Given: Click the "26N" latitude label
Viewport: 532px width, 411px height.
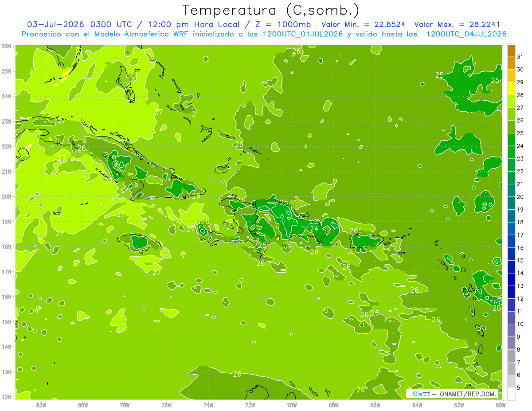Looking at the screenshot, I should coord(7,46).
